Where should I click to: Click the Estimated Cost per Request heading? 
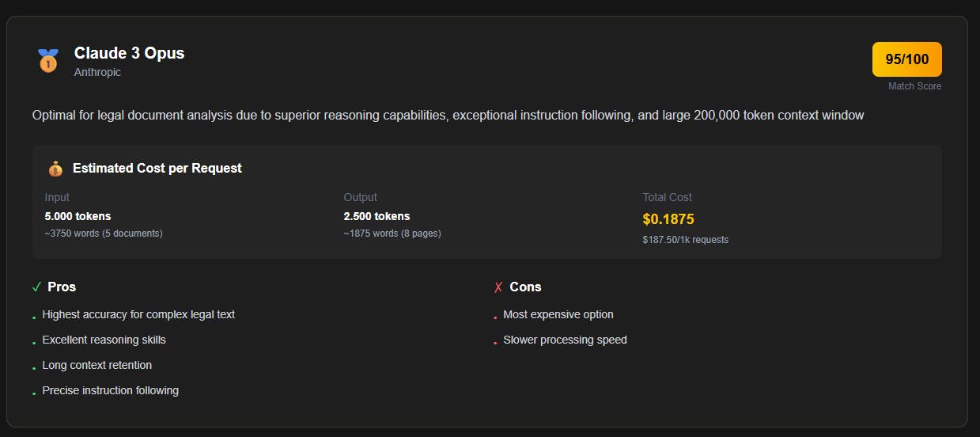click(x=157, y=168)
